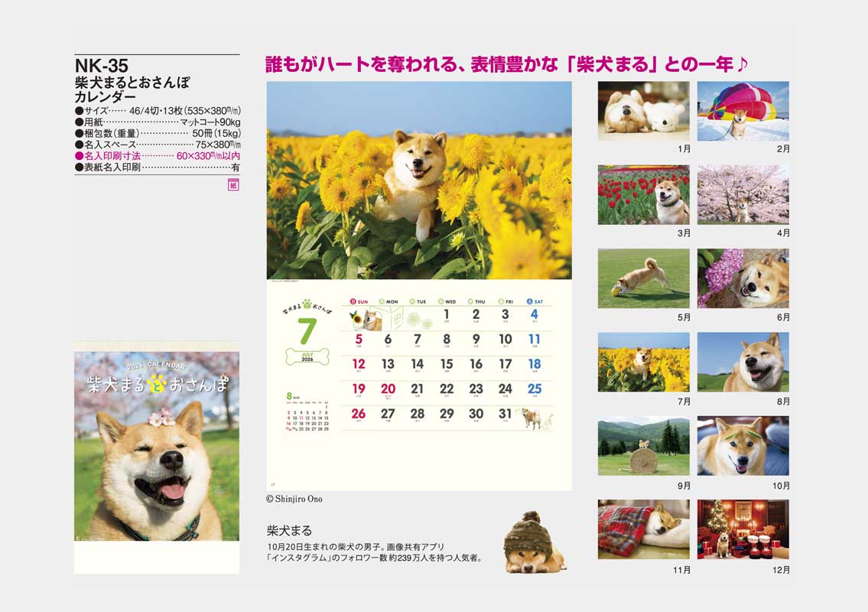Click the bone-shaped JULY 2026 label
Image resolution: width=868 pixels, height=612 pixels.
coord(307,357)
